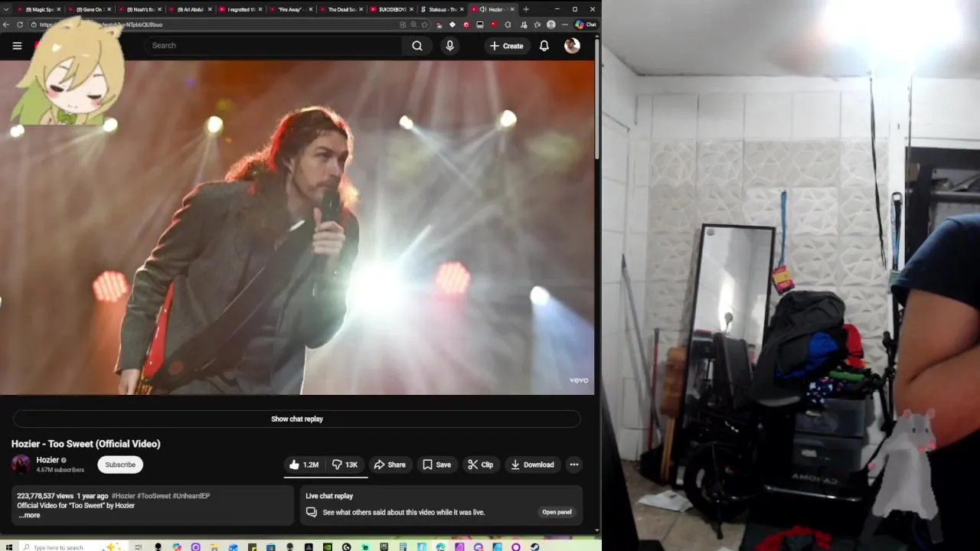The image size is (980, 551).
Task: Subscribe to the Hozier channel
Action: tap(120, 465)
